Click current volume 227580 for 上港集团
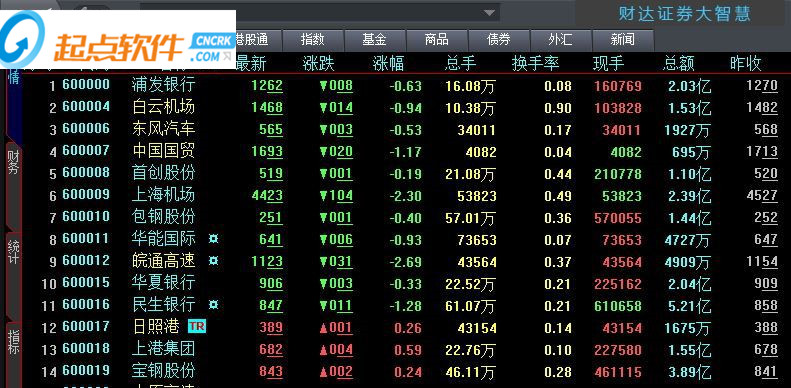 [617, 350]
